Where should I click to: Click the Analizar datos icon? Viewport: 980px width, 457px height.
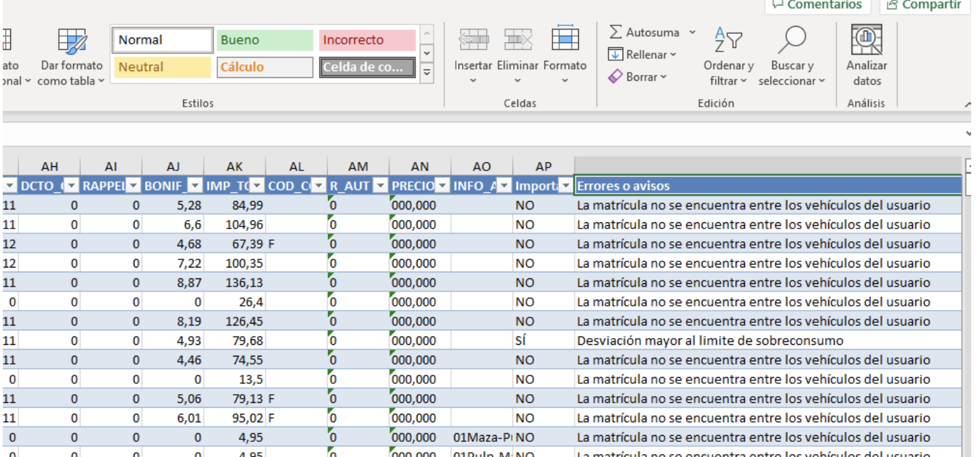(x=866, y=41)
